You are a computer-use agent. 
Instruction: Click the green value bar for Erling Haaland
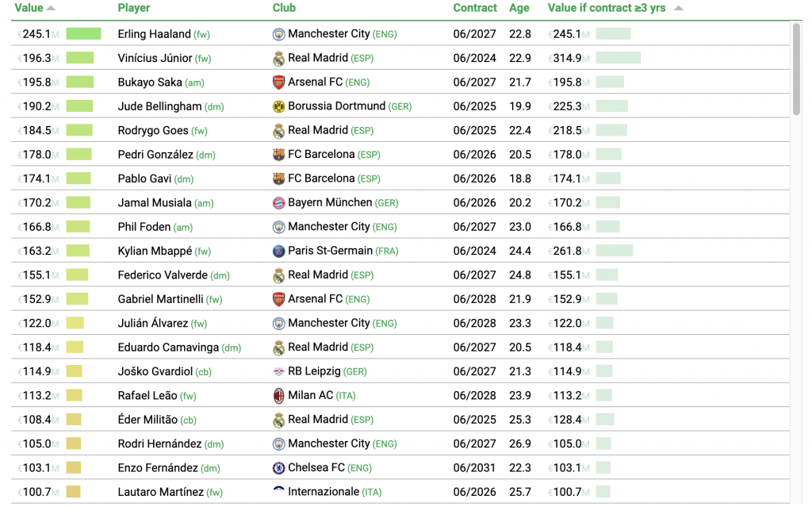[x=83, y=34]
